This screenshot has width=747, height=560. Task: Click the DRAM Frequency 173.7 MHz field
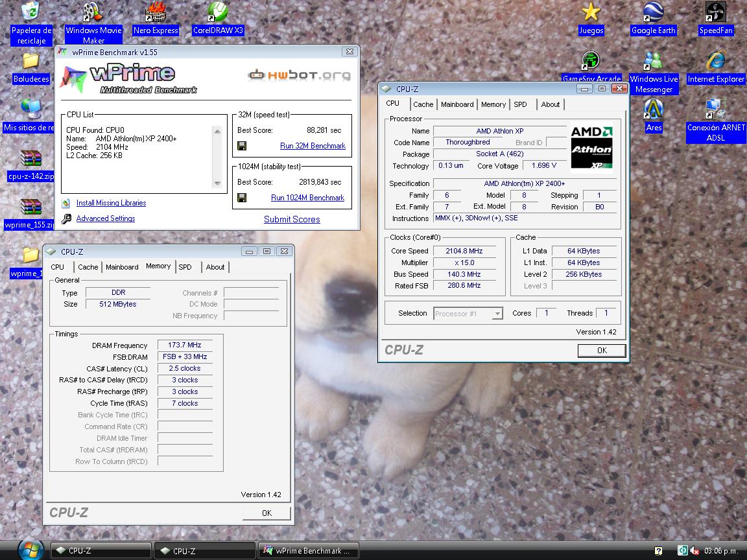click(x=185, y=345)
